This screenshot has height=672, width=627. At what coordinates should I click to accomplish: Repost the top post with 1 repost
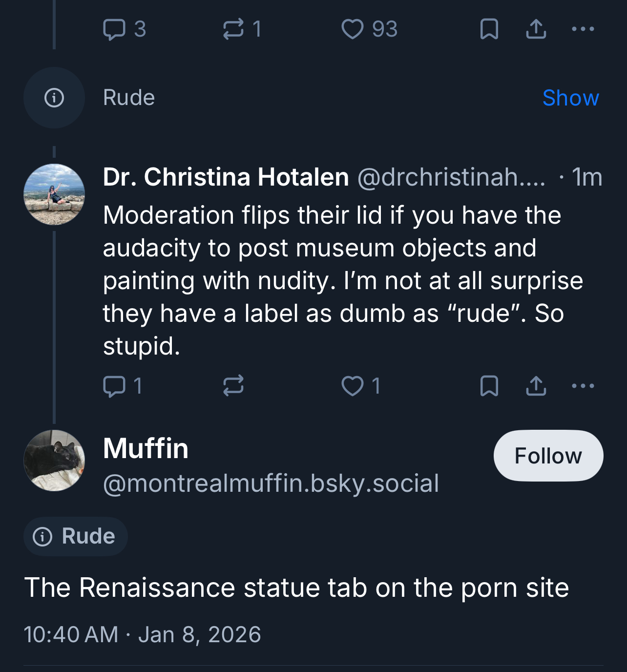[233, 29]
